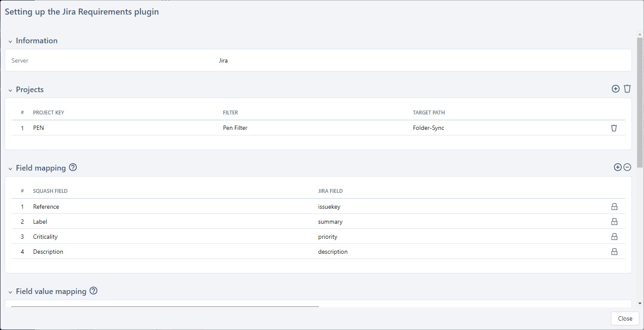Add a new project to Projects

(x=616, y=89)
